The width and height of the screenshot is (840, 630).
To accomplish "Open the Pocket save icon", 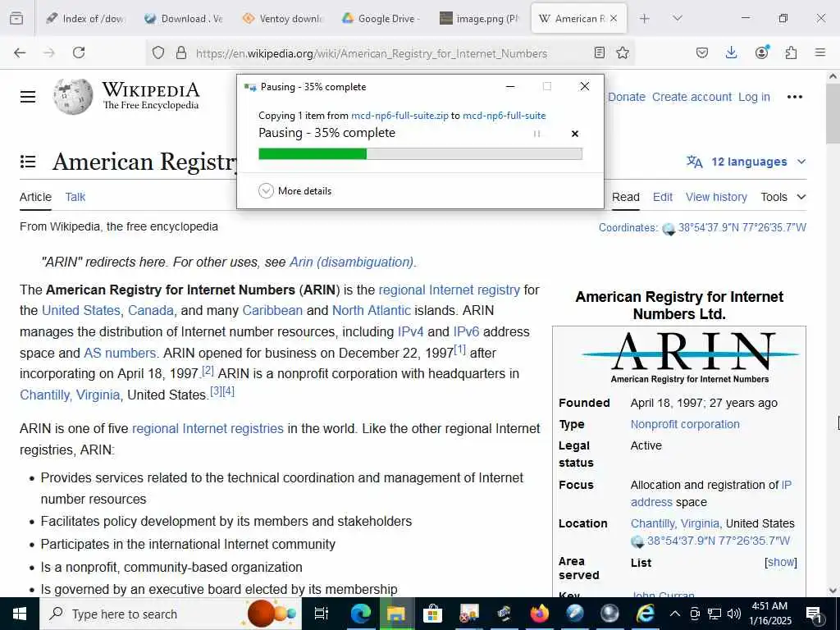I will (702, 52).
